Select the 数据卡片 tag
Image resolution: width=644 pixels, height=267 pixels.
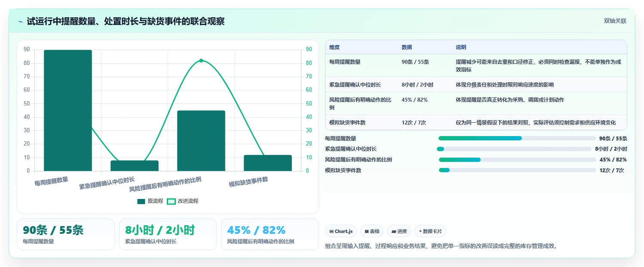point(430,231)
